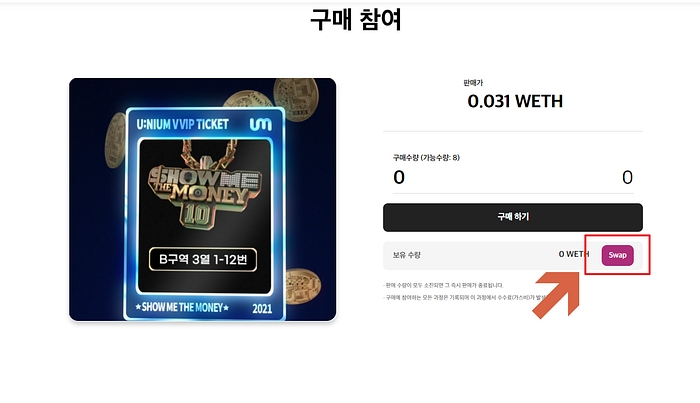Click the ★SHOW ME THE MONEY★ footer text
Screen dimensions: 700x403
click(182, 307)
